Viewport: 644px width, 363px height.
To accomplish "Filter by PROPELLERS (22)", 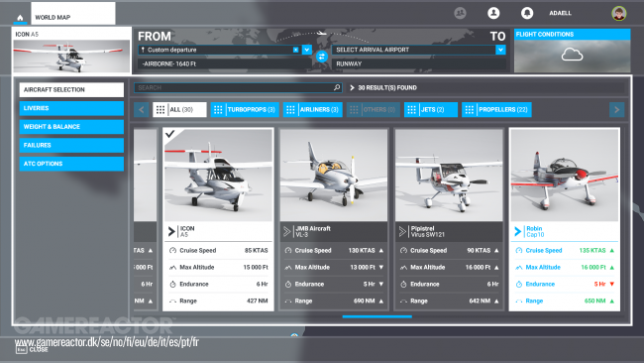I will click(496, 110).
